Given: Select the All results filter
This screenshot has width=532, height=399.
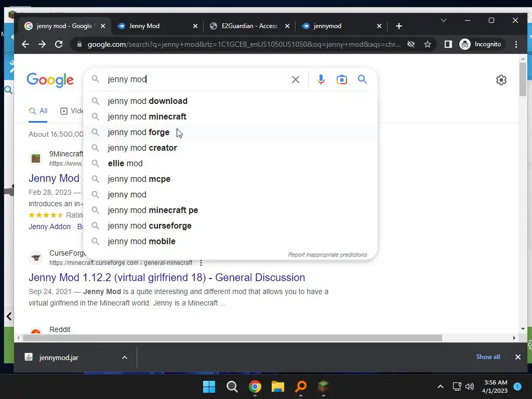Looking at the screenshot, I should pos(38,111).
